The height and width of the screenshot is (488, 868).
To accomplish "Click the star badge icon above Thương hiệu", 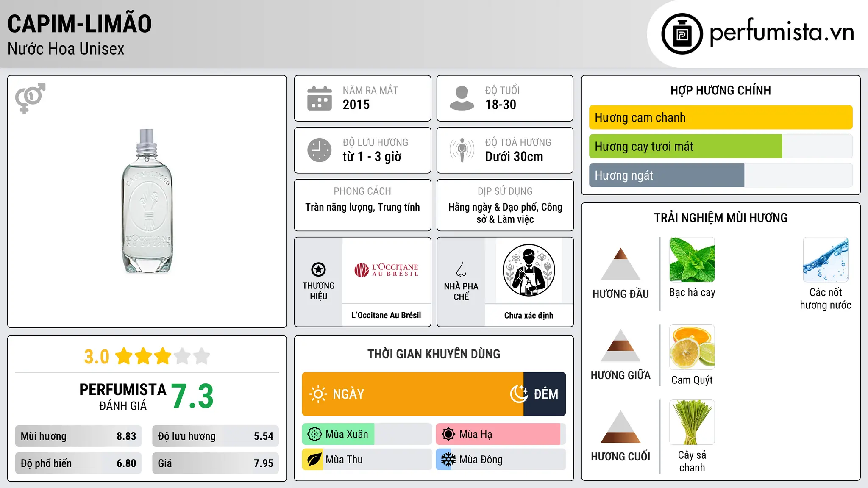I will 318,269.
